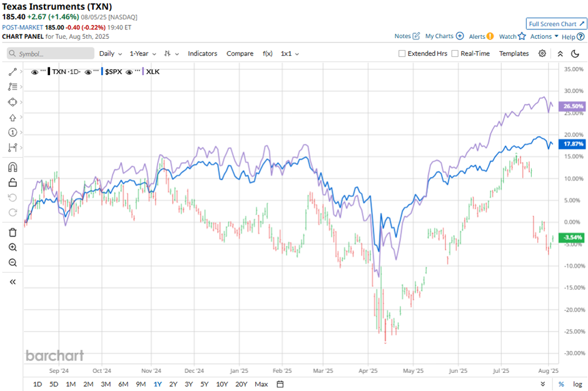Collapse the chart header with the double chevron
The width and height of the screenshot is (588, 391).
pyautogui.click(x=560, y=54)
